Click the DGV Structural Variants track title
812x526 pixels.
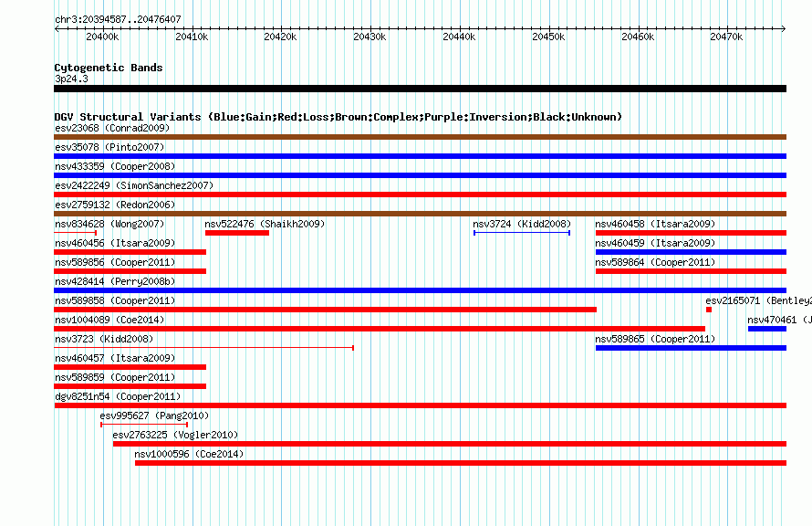pos(338,117)
